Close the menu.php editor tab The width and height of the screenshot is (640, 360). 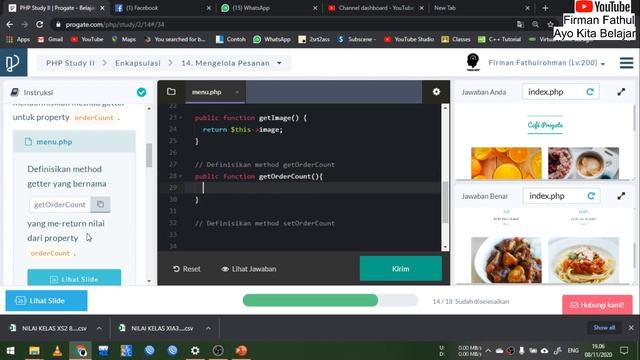pos(237,92)
